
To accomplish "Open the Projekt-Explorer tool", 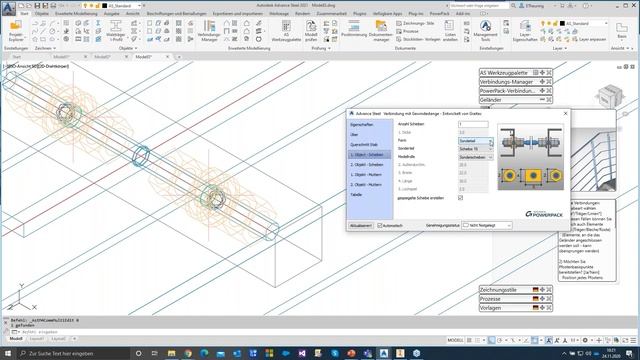I will (x=16, y=31).
